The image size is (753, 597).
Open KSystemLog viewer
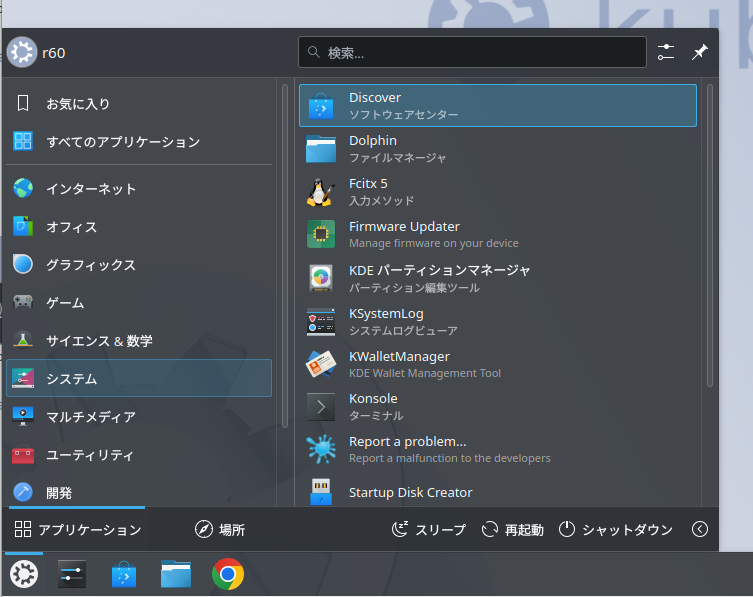[x=497, y=320]
